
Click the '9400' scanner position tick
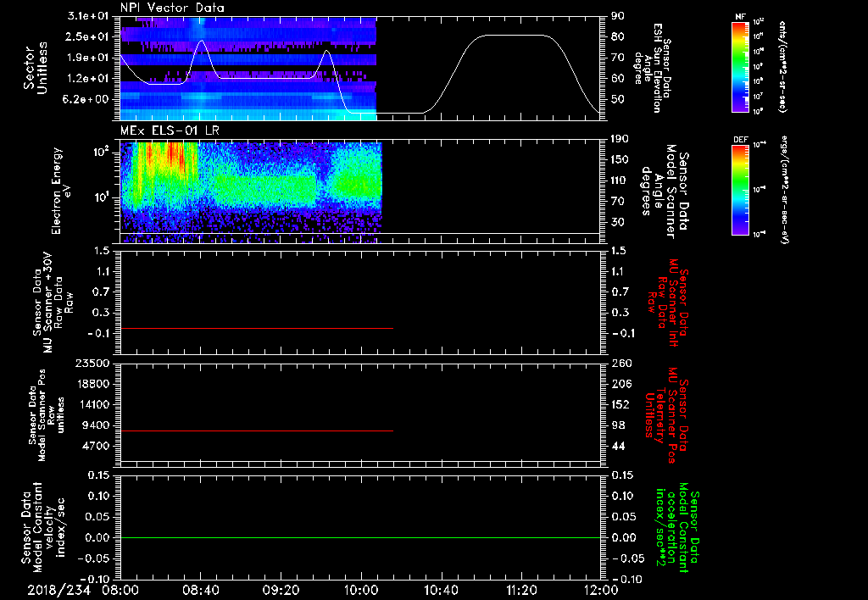tap(95, 425)
